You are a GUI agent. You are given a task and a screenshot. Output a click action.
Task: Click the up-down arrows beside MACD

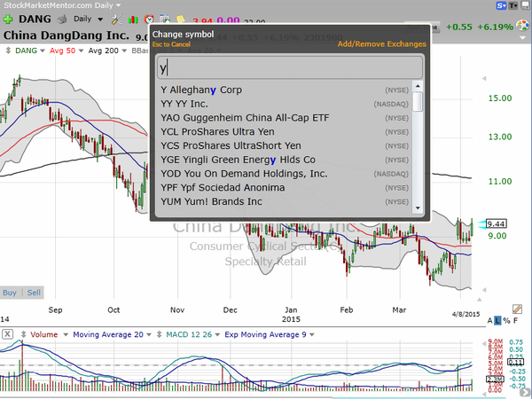click(x=159, y=334)
